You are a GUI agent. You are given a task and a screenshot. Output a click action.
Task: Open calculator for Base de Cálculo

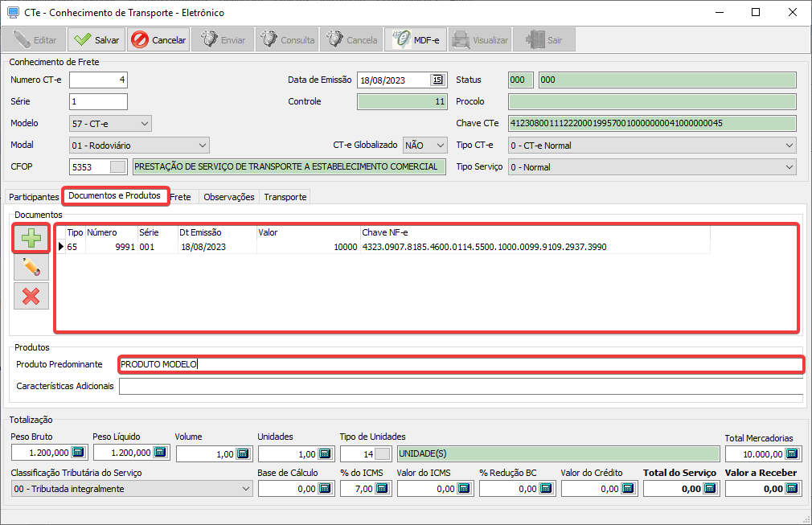(x=325, y=488)
